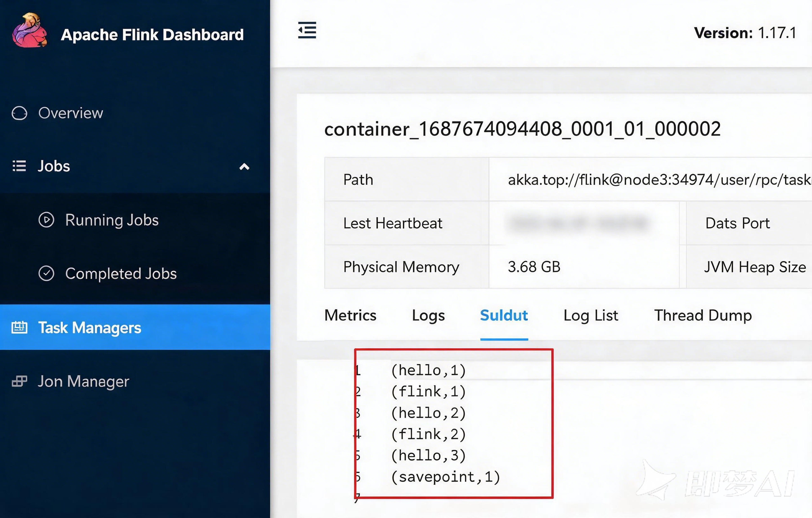Click the (flink,1) output line
Screen dimensions: 812x518
(x=428, y=392)
